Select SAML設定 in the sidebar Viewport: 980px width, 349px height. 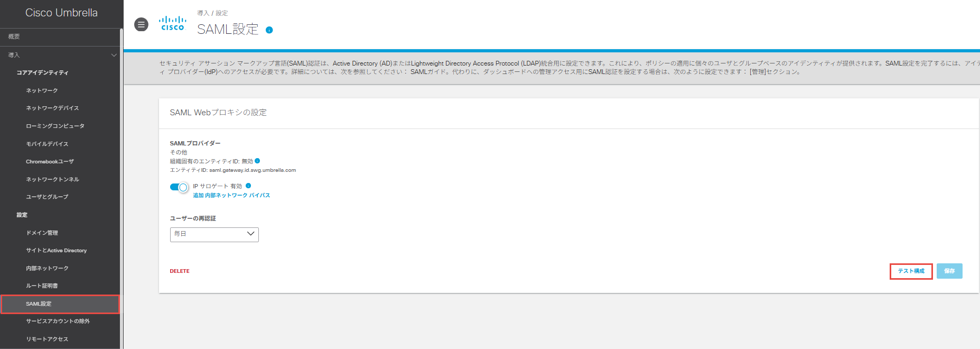coord(39,304)
